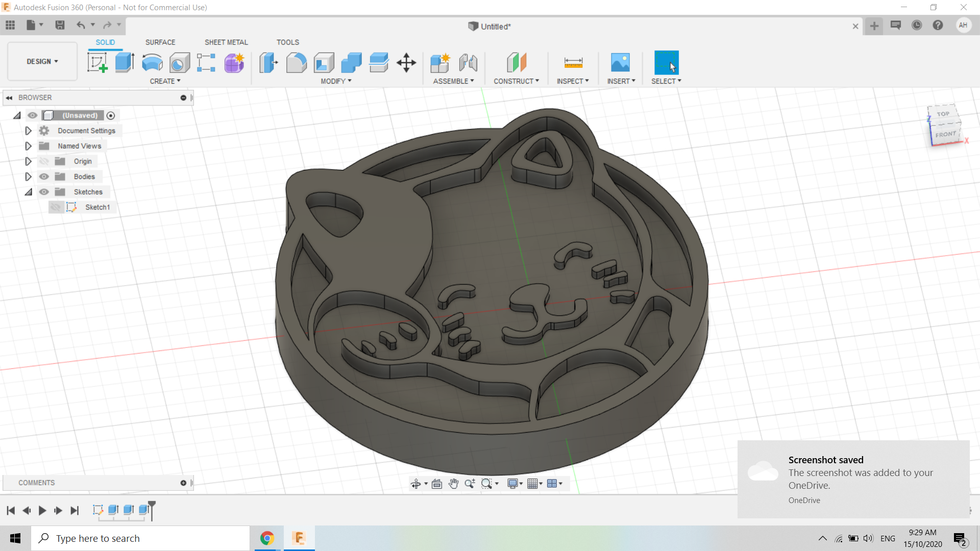The width and height of the screenshot is (980, 551).
Task: Select the Combine tool
Action: tap(351, 62)
